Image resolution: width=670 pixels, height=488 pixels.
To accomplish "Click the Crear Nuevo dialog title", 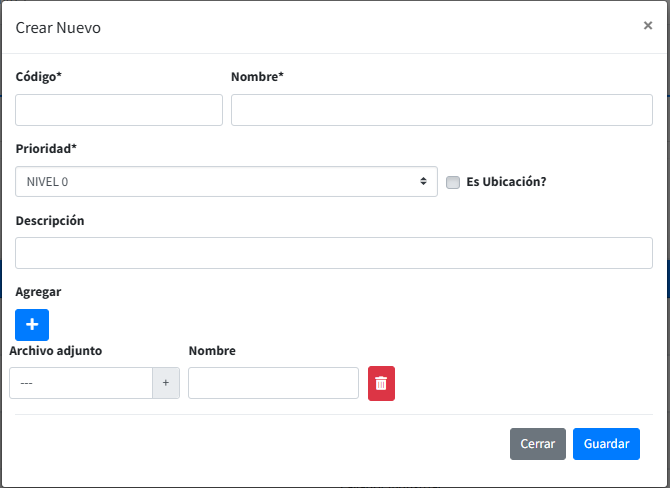I will (x=58, y=28).
